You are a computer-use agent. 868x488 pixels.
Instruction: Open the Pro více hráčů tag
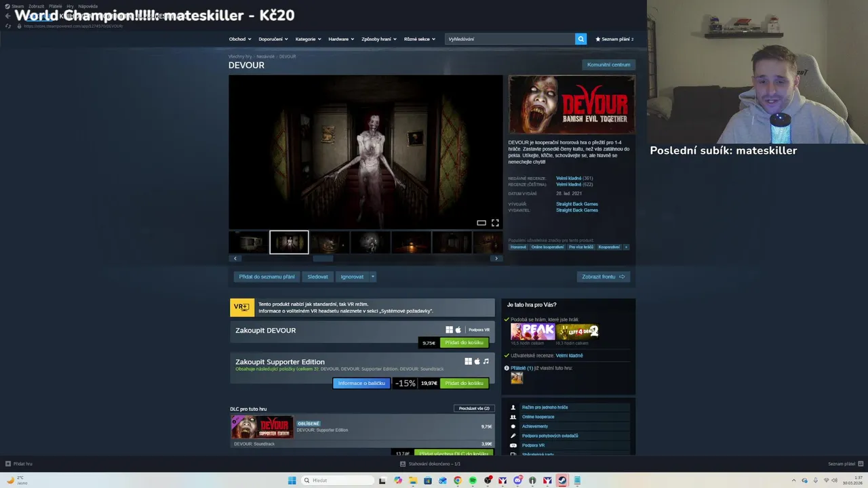coord(581,247)
